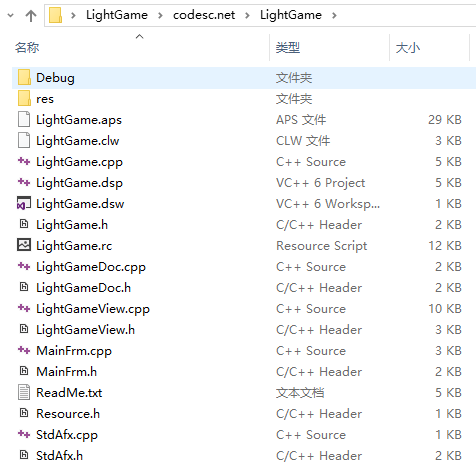Expand the chevron after the last LightGame breadcrumb
The image size is (476, 469).
[x=334, y=15]
